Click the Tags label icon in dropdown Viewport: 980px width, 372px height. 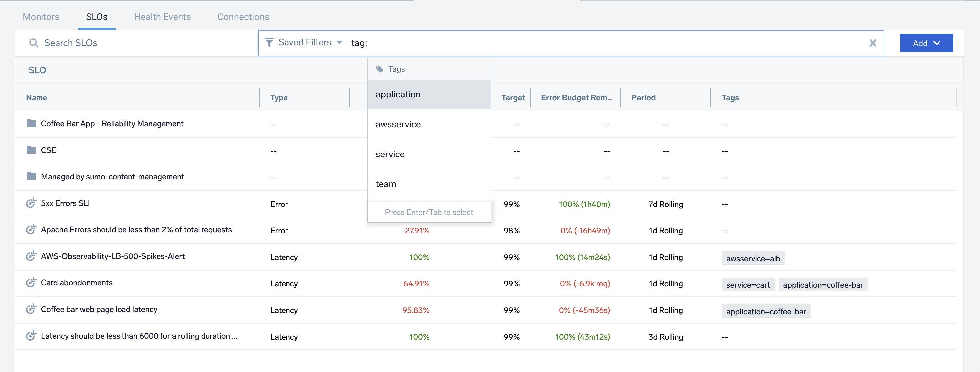tap(380, 69)
